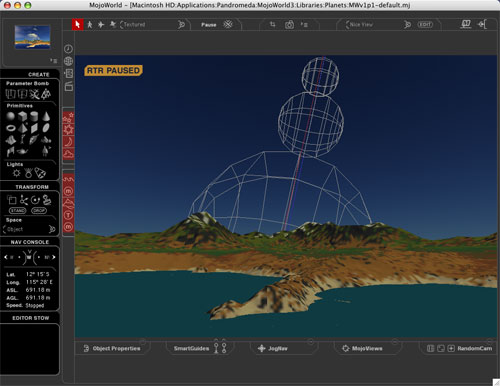The height and width of the screenshot is (386, 500).
Task: Create a sphere primitive
Action: point(11,116)
